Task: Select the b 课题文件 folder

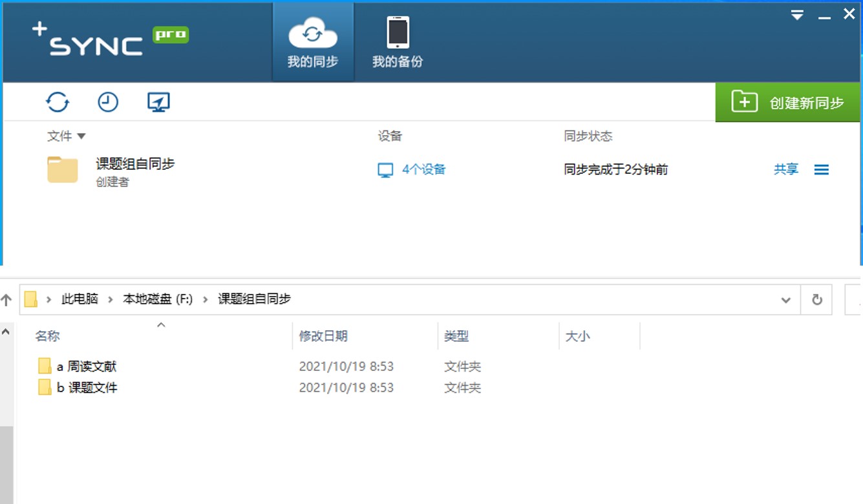Action: [86, 388]
